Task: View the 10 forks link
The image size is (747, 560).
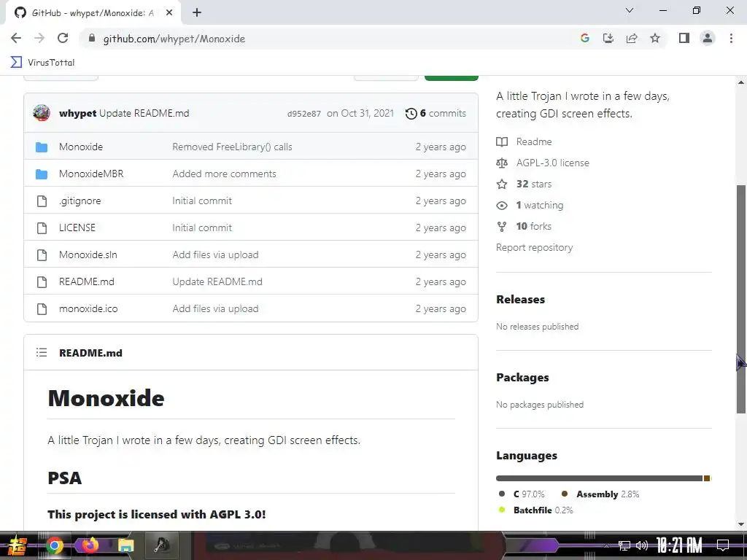Action: [x=533, y=226]
